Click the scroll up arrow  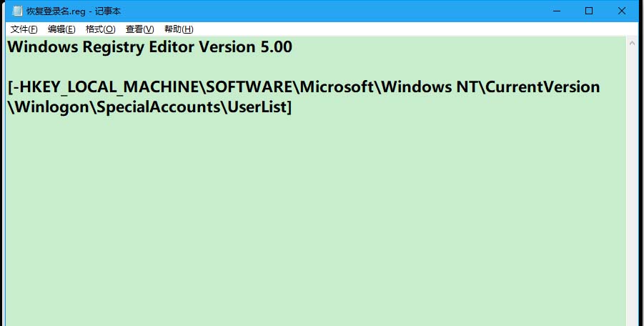(632, 44)
